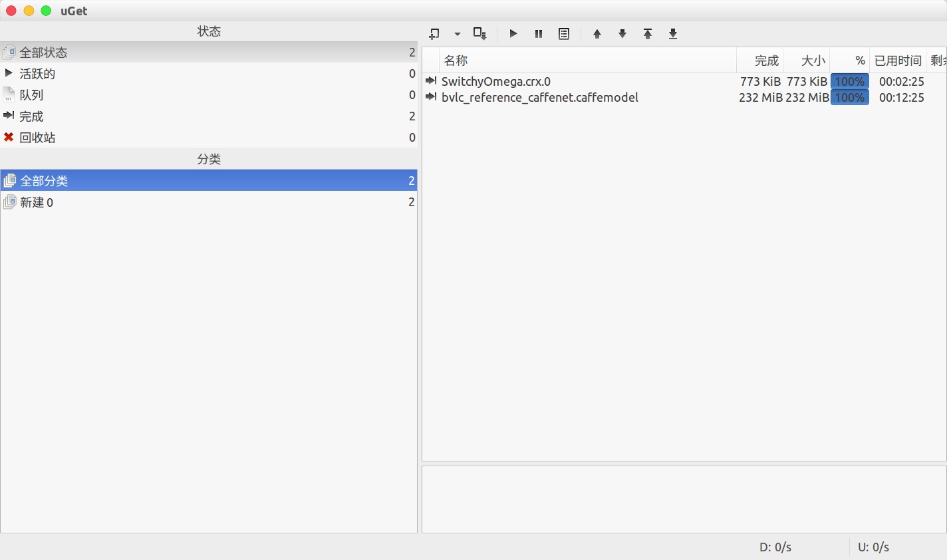Image resolution: width=947 pixels, height=560 pixels.
Task: Click the finished icon beside SwitchyOmega.crx.0
Action: [431, 81]
